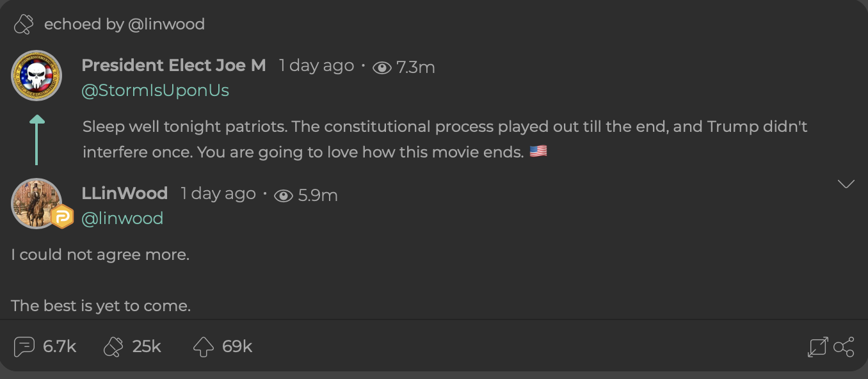
Task: Click the LLinWood display name
Action: [x=125, y=193]
